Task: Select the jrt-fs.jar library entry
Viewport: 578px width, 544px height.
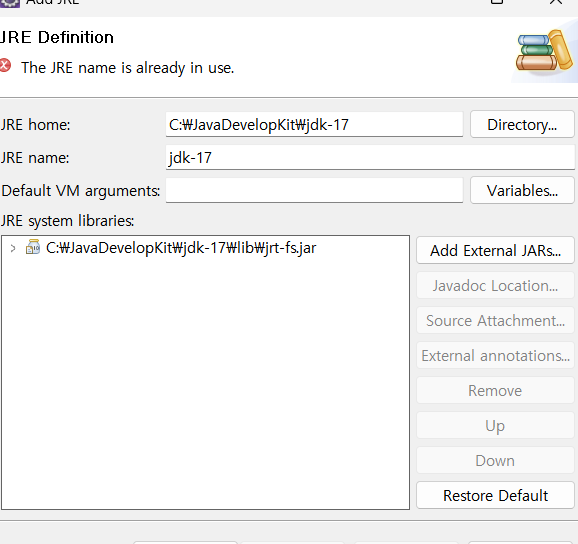Action: (x=181, y=248)
